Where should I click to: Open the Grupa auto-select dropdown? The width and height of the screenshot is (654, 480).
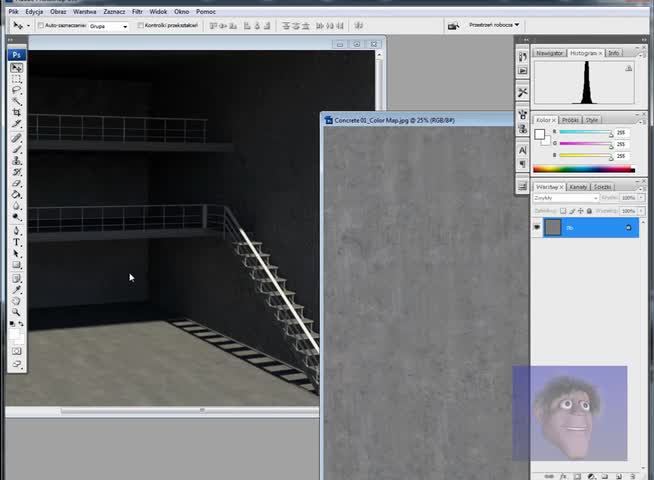pyautogui.click(x=108, y=26)
